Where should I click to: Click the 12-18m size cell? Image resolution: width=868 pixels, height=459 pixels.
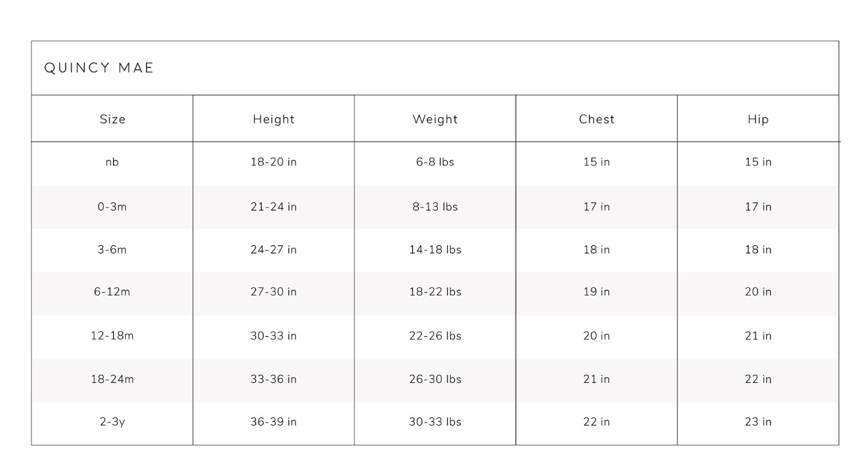coord(113,336)
